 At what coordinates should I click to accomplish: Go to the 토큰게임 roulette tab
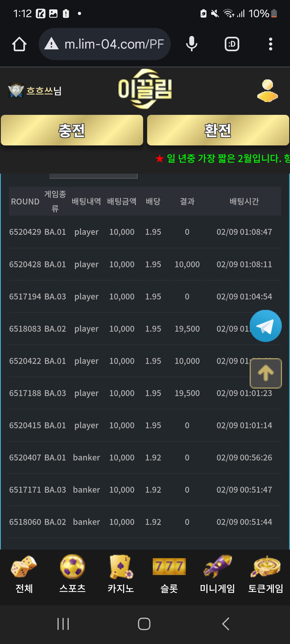[266, 574]
